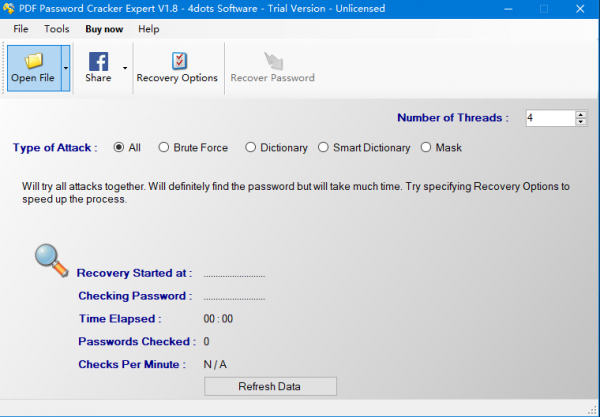The height and width of the screenshot is (417, 600).
Task: Open the Help menu
Action: tap(148, 29)
